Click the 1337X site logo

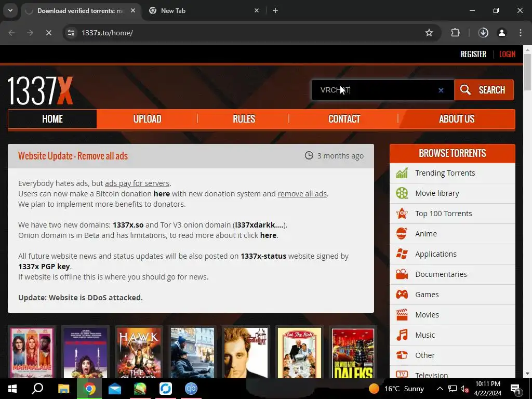(x=40, y=90)
